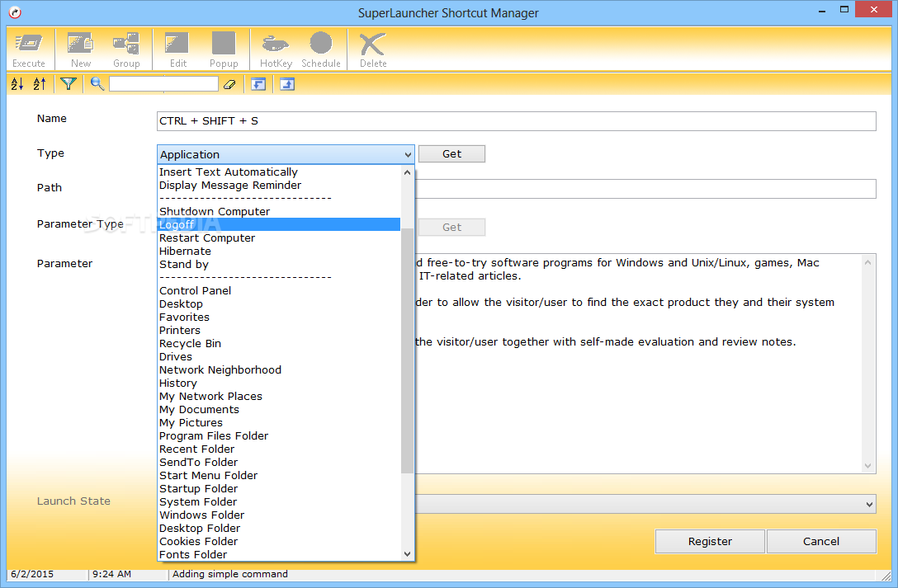
Task: Select Hibernate from type list
Action: coord(280,251)
